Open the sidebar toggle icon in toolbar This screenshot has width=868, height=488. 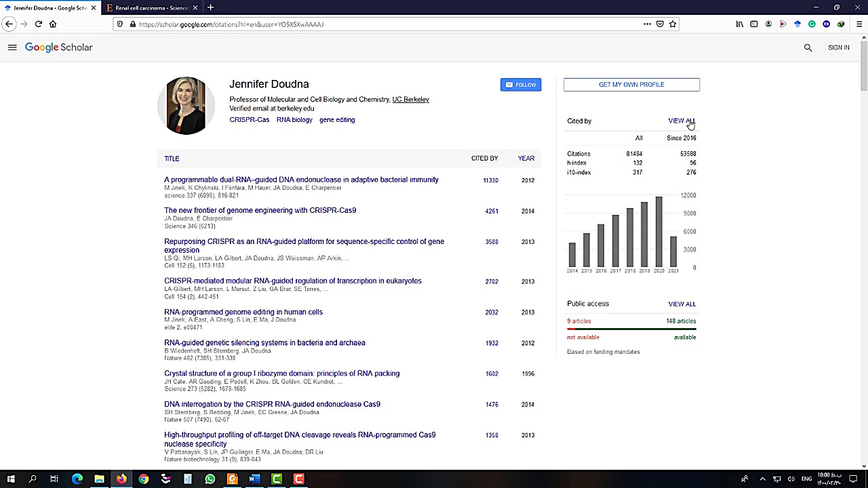point(754,24)
